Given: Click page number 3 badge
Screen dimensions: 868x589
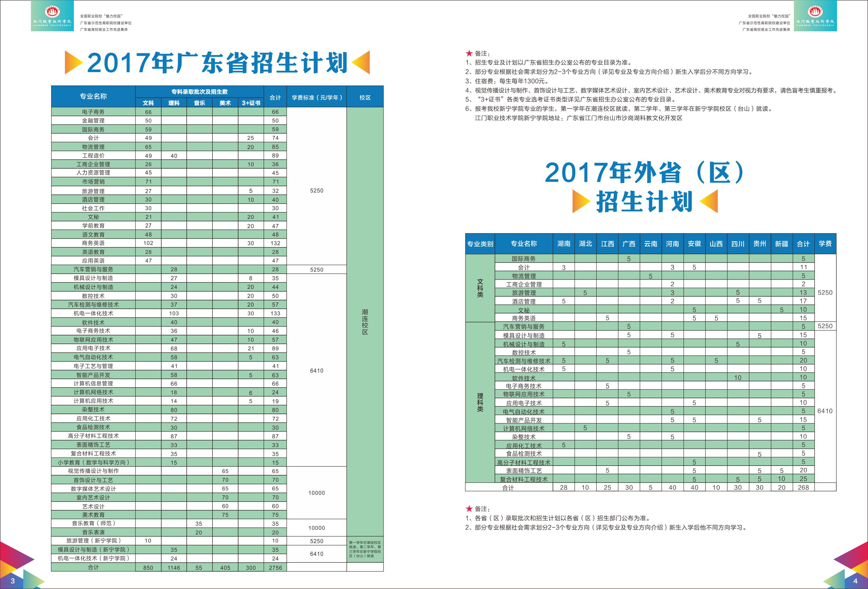Looking at the screenshot, I should pos(13,581).
